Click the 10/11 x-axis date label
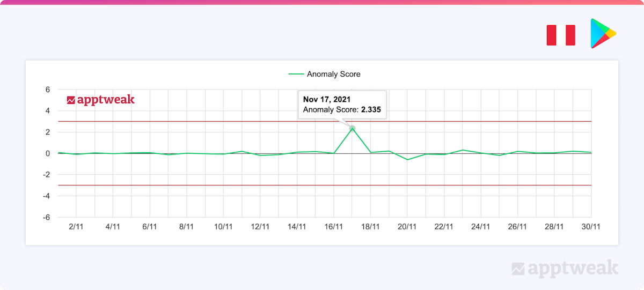 click(x=223, y=227)
